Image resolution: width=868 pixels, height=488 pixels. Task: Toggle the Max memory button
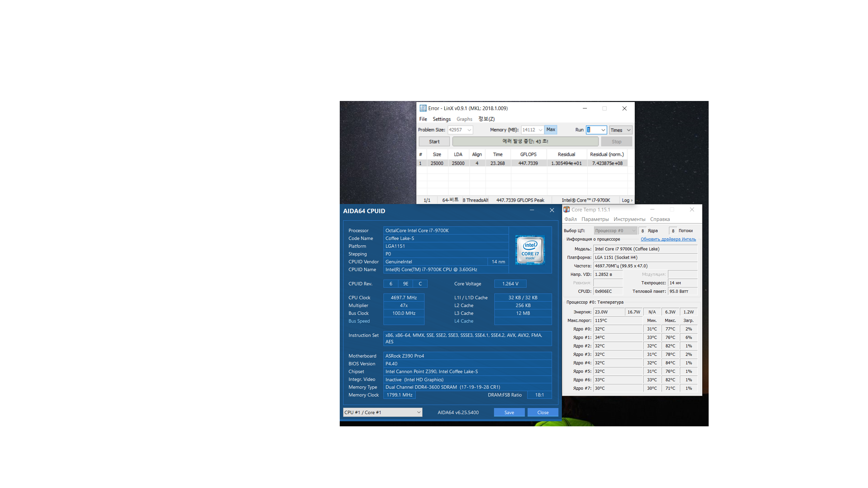click(551, 129)
